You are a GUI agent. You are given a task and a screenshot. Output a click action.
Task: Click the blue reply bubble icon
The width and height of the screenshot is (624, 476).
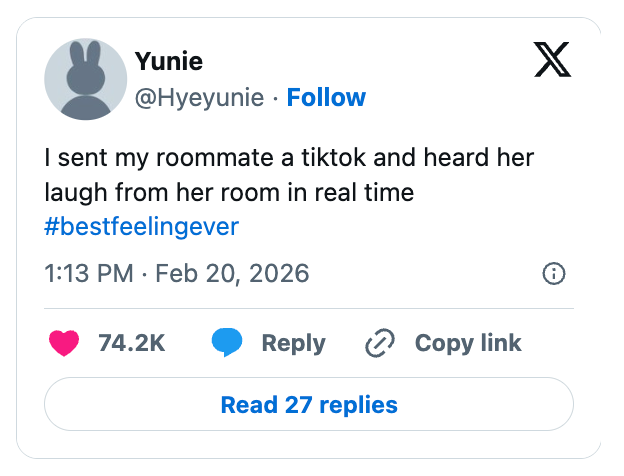227,343
